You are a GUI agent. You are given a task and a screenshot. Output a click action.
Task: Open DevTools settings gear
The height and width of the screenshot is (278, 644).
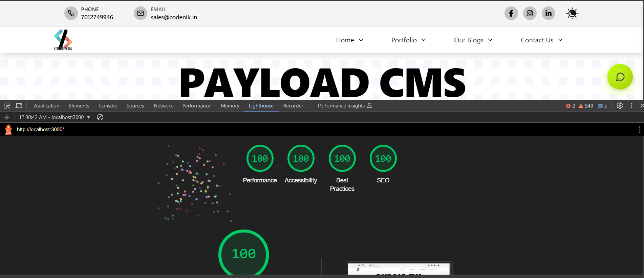620,106
